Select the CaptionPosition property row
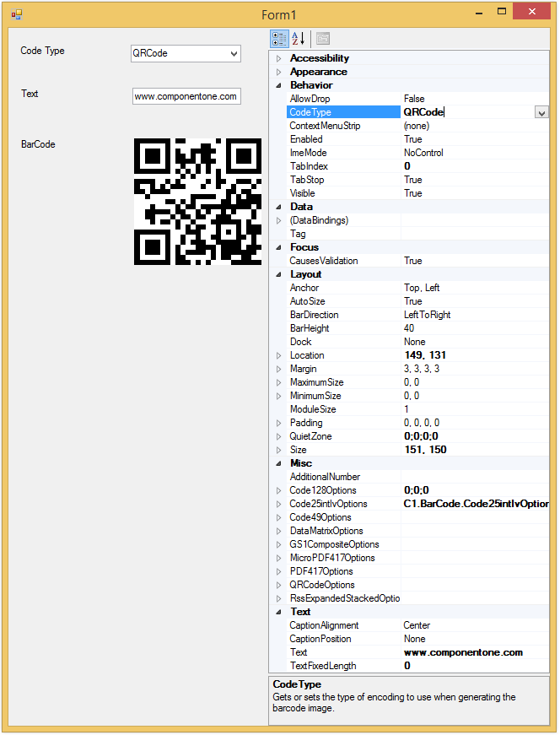Image resolution: width=560 pixels, height=735 pixels. pos(337,639)
